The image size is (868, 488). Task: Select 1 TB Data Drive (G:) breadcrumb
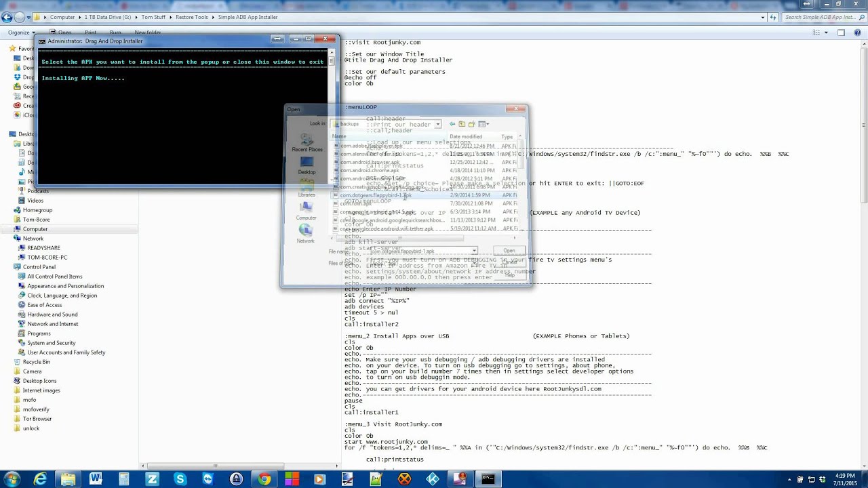(108, 17)
